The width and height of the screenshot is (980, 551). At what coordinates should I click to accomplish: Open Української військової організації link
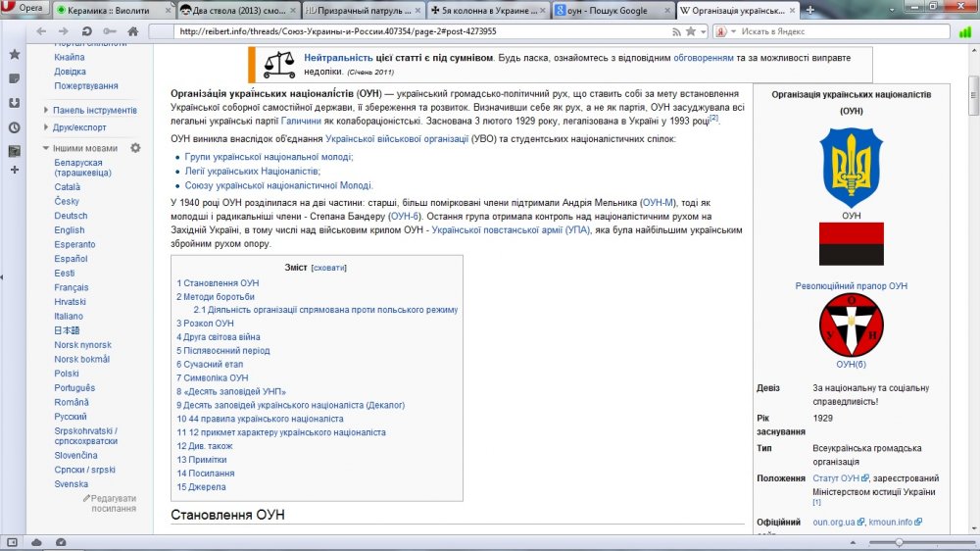point(397,139)
